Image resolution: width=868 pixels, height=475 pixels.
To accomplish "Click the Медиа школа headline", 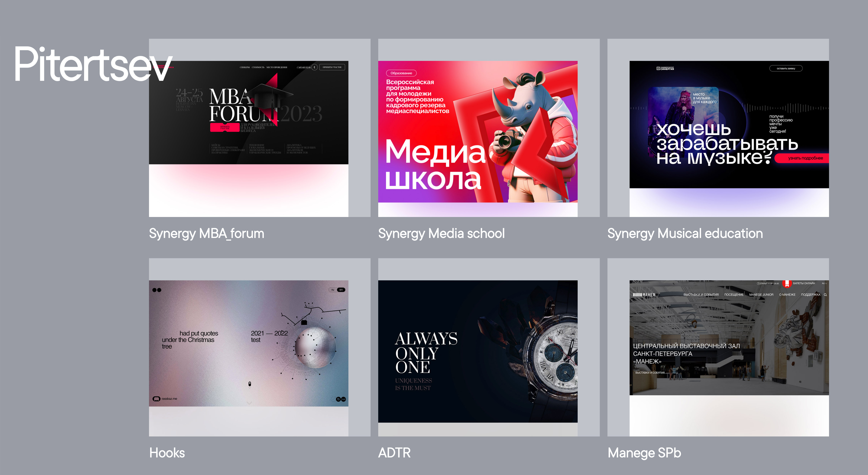I will click(435, 165).
